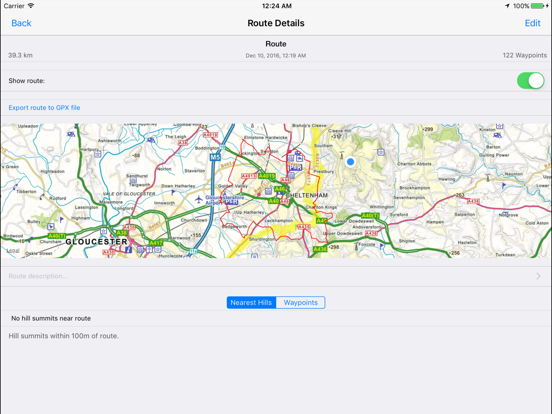This screenshot has height=414, width=552.
Task: Turn off the Show route switch
Action: click(530, 81)
